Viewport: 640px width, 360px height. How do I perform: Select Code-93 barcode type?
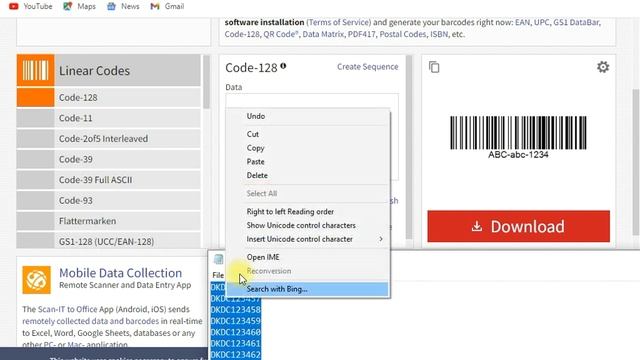pyautogui.click(x=109, y=200)
